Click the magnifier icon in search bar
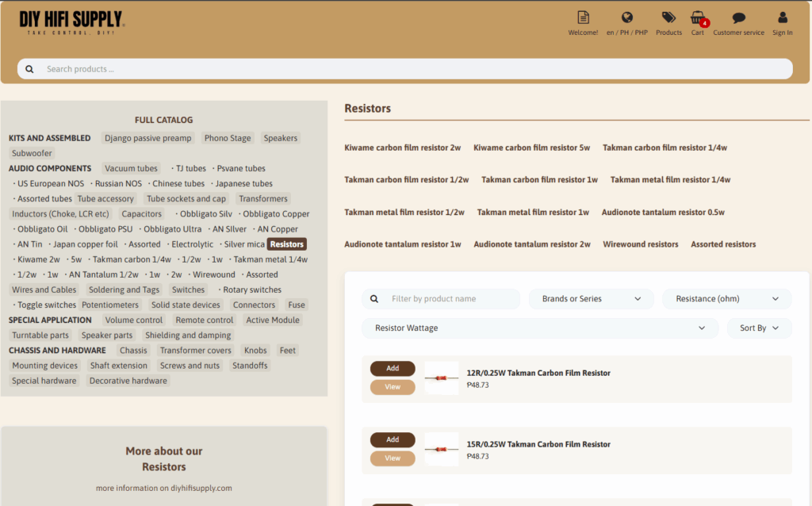 coord(29,69)
